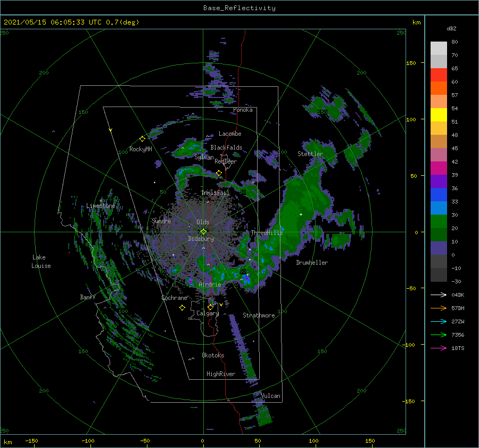Click the 04DK legend label

(x=458, y=295)
